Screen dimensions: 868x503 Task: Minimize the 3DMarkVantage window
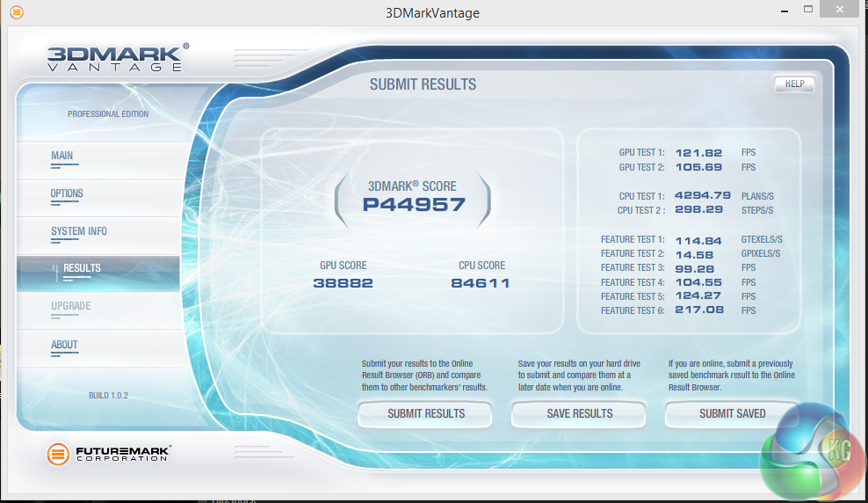coord(785,11)
